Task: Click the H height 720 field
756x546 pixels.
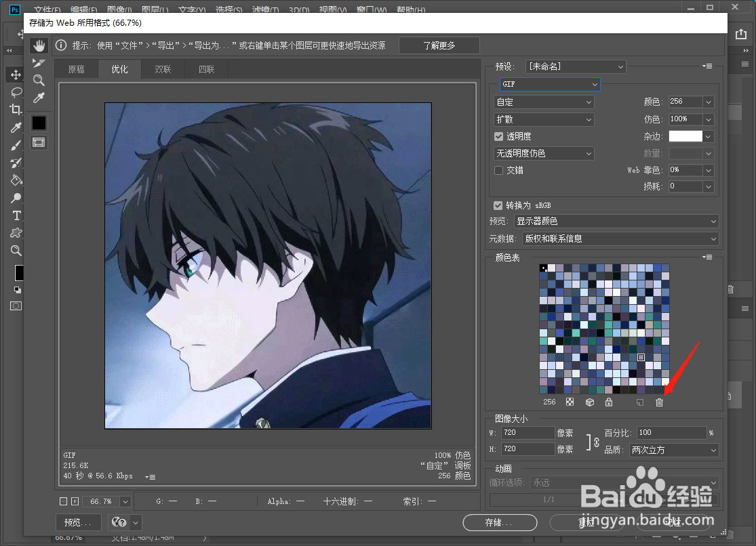Action: click(528, 448)
